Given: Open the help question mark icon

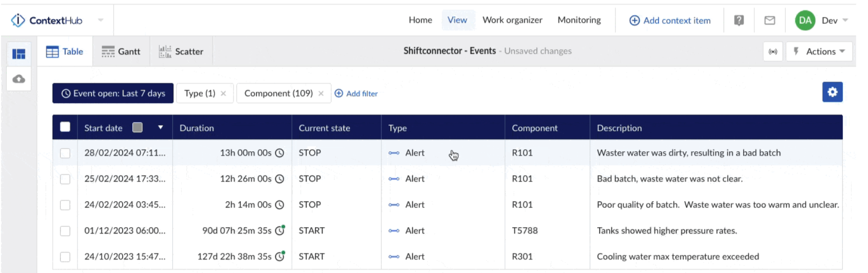Looking at the screenshot, I should point(739,21).
